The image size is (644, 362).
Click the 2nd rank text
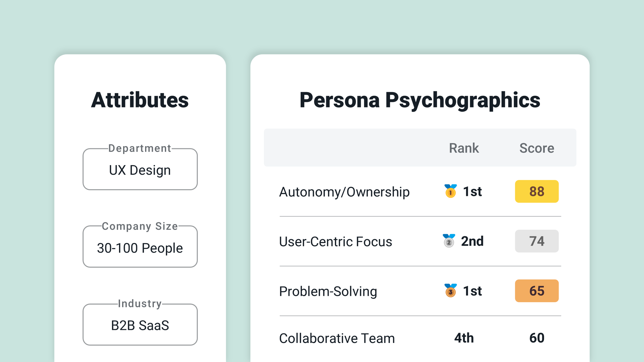click(472, 241)
